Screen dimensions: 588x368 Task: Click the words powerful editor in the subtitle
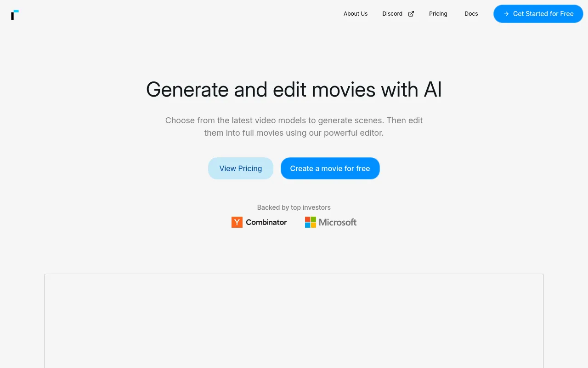click(x=354, y=133)
